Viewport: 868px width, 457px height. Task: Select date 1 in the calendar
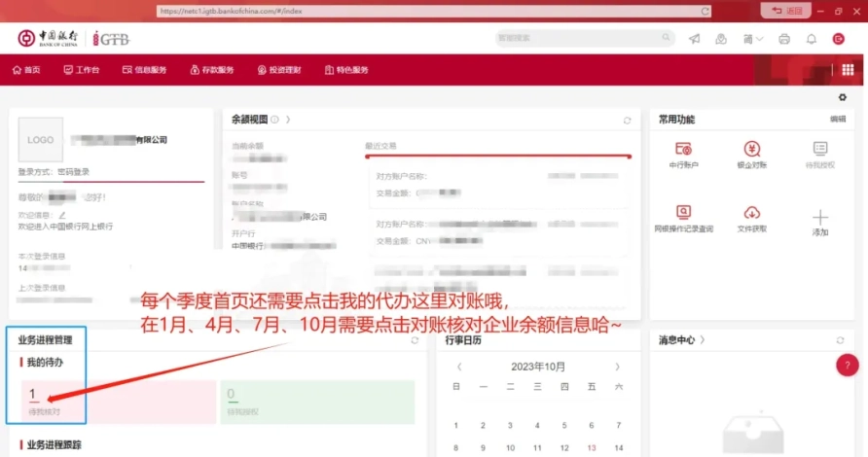pyautogui.click(x=455, y=426)
